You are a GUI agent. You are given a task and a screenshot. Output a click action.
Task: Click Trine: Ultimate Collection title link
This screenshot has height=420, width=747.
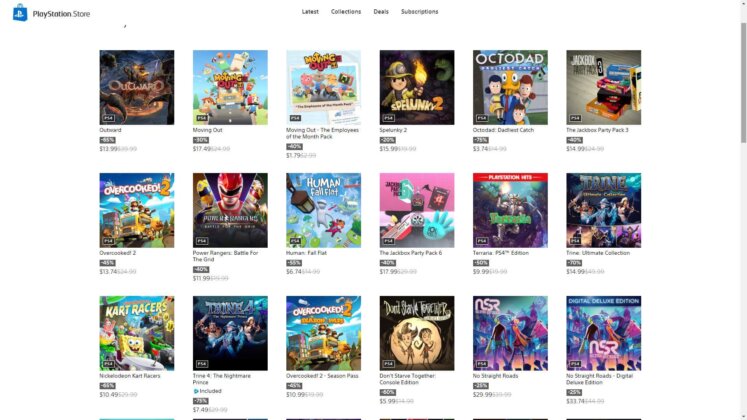coord(598,253)
